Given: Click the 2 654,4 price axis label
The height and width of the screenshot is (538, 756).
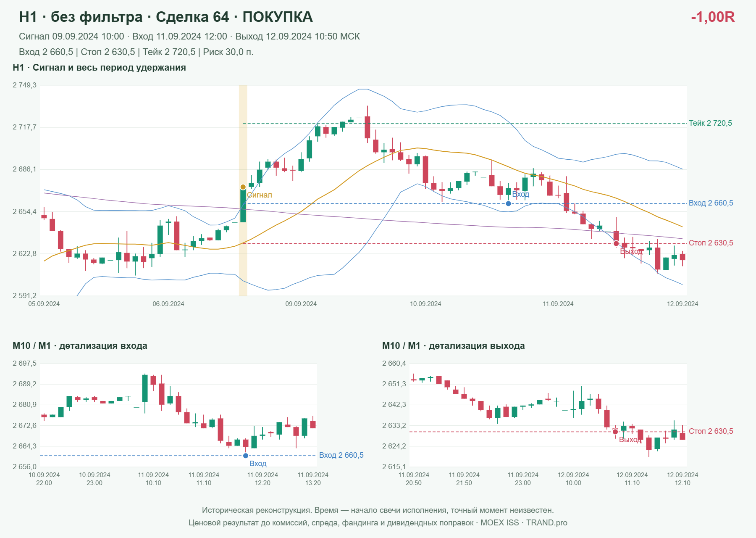Looking at the screenshot, I should pyautogui.click(x=24, y=211).
